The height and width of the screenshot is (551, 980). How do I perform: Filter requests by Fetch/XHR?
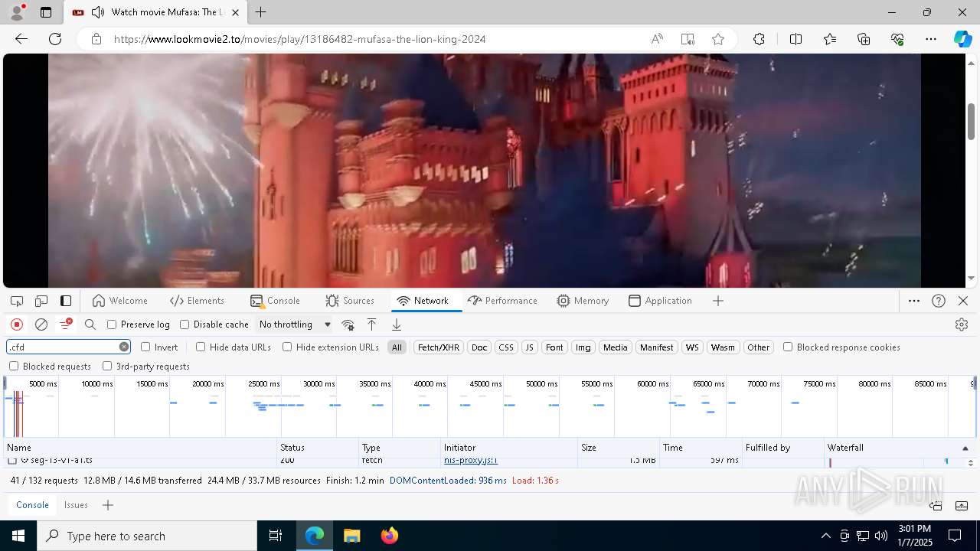439,347
